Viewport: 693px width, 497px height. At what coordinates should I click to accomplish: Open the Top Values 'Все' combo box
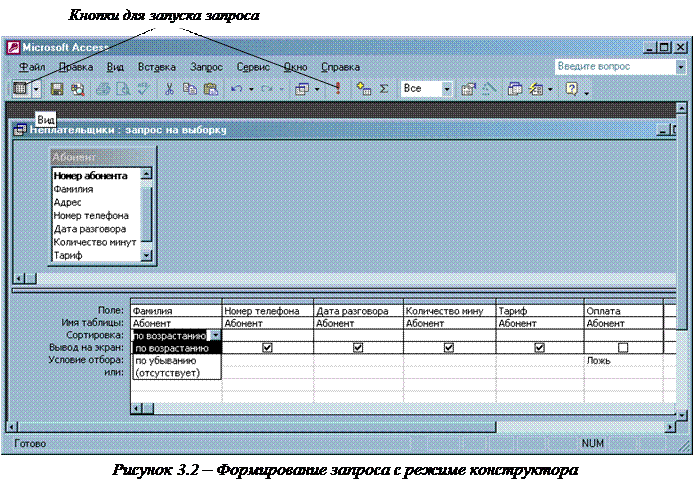(x=446, y=89)
